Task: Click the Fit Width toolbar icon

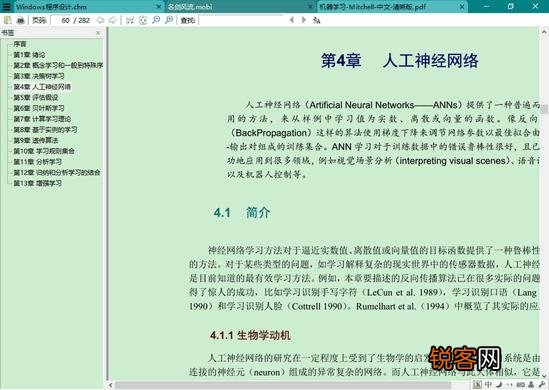Action: [x=130, y=20]
